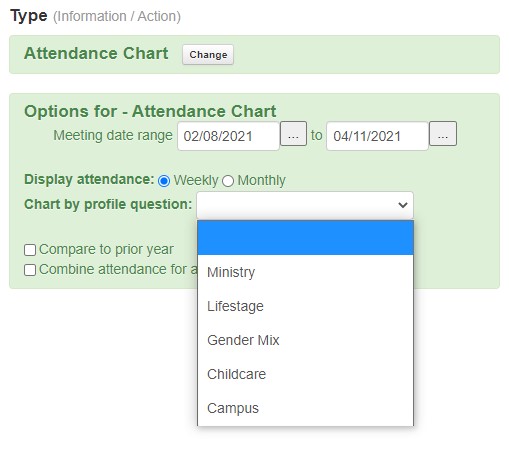This screenshot has height=449, width=509.
Task: Click the Monthly label text
Action: tap(261, 180)
